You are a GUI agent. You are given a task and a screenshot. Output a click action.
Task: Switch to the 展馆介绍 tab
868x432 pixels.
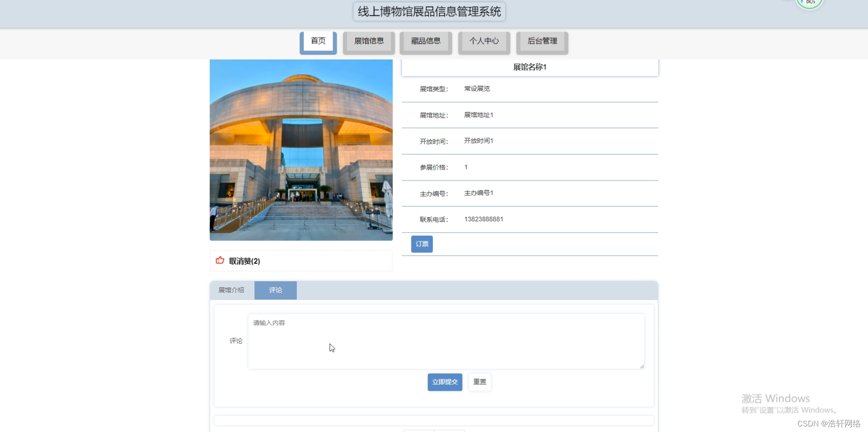click(x=231, y=290)
